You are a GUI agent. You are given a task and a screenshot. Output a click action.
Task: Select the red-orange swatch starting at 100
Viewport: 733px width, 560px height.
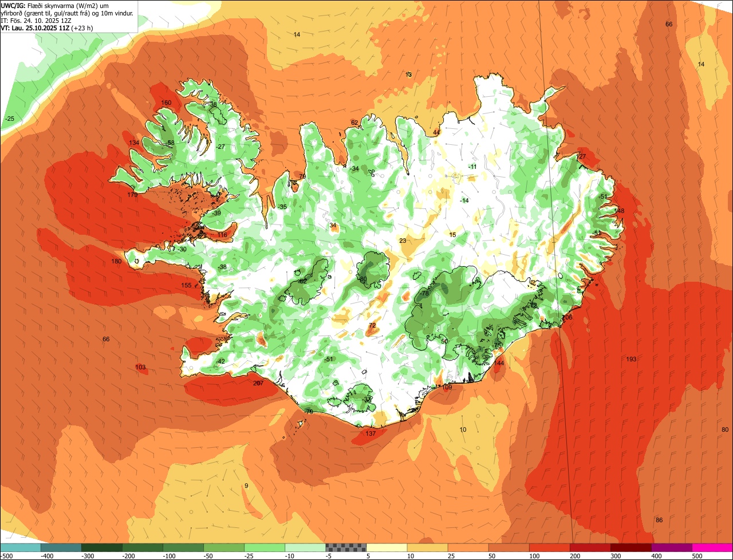(x=549, y=547)
